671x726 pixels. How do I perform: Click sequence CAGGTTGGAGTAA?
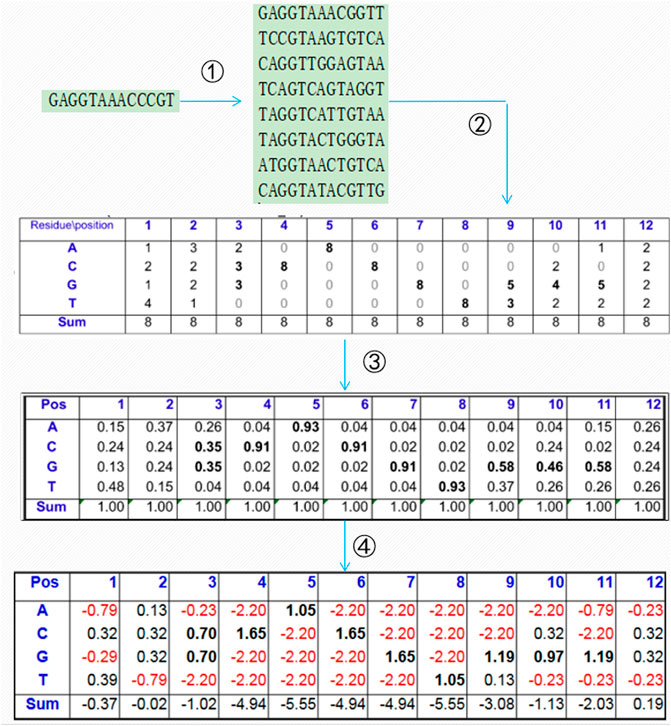pyautogui.click(x=321, y=63)
